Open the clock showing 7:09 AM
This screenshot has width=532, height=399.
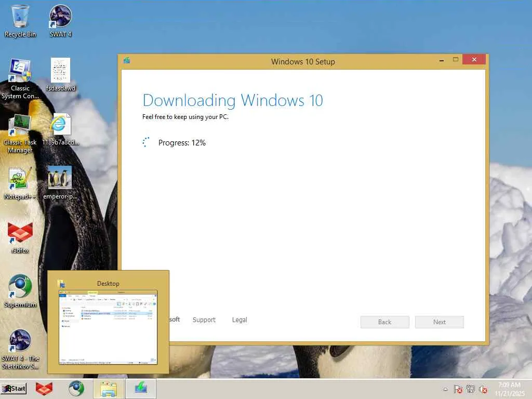(510, 389)
